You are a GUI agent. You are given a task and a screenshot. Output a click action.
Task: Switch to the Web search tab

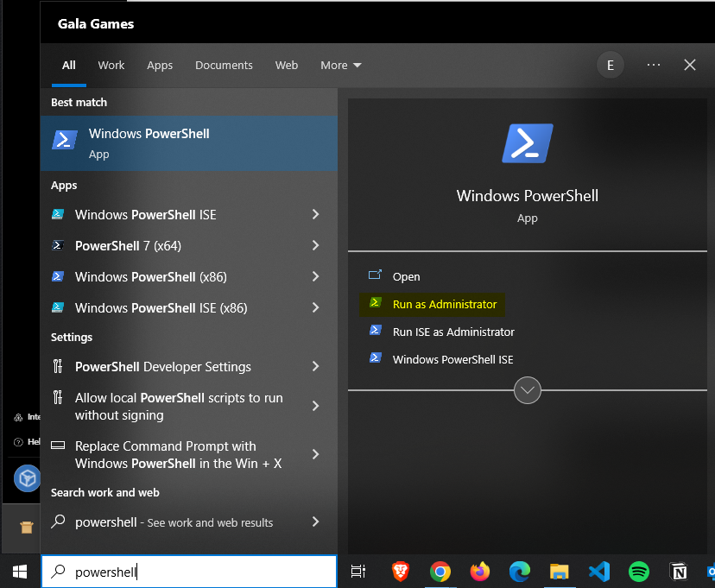tap(287, 65)
